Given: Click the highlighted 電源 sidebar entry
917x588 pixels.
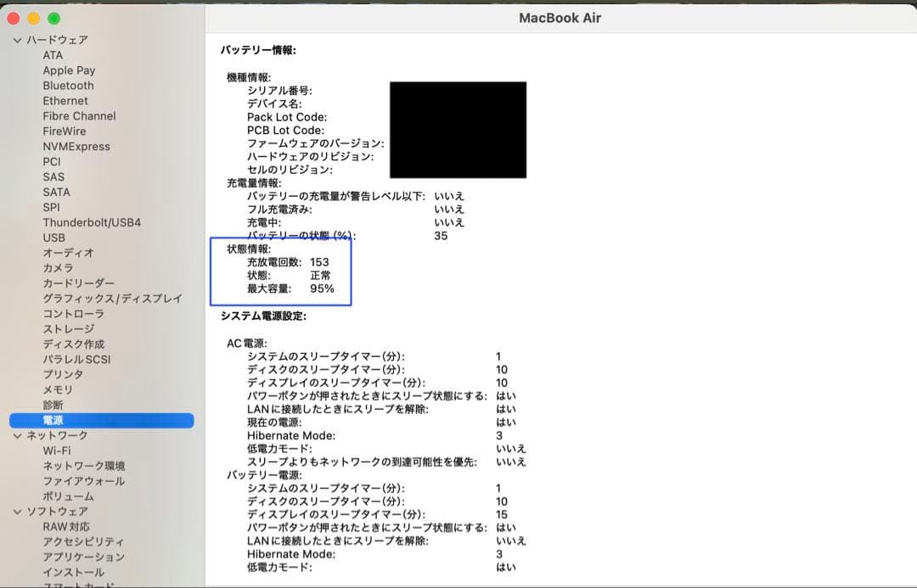Looking at the screenshot, I should (x=54, y=420).
